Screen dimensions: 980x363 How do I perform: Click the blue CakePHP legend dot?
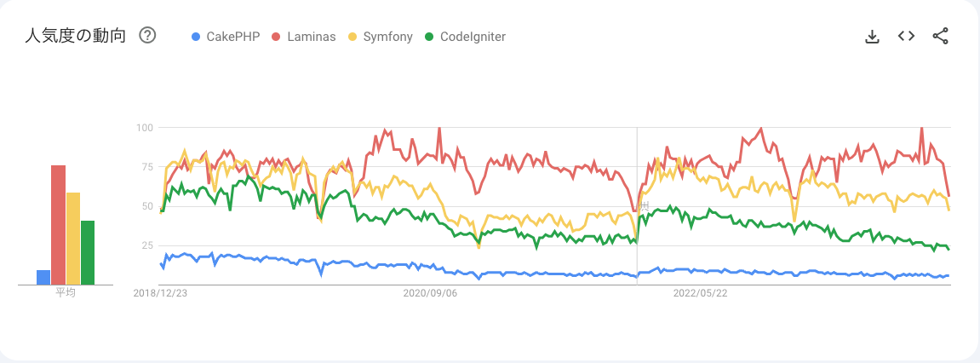tap(196, 37)
